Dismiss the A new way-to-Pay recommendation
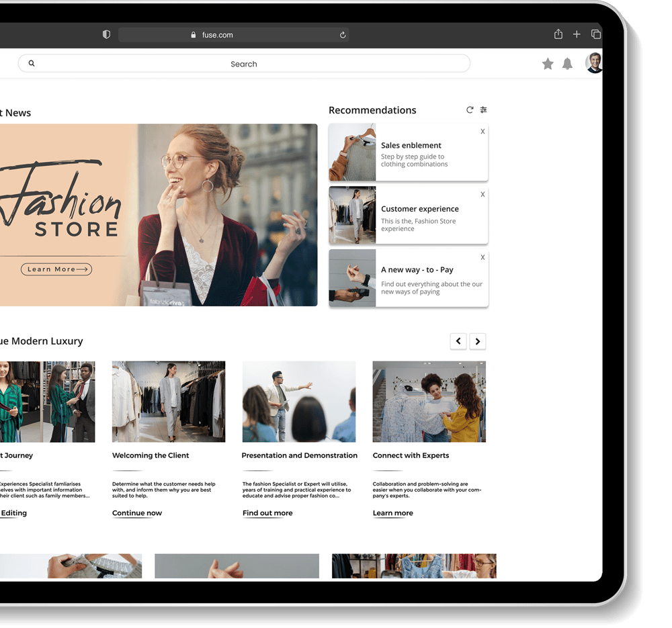 click(482, 257)
